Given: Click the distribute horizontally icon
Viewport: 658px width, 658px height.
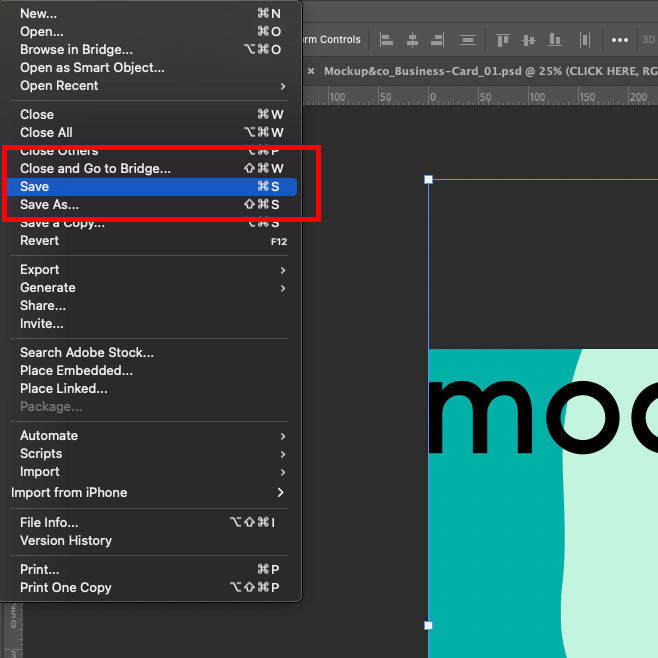Looking at the screenshot, I should tap(586, 40).
